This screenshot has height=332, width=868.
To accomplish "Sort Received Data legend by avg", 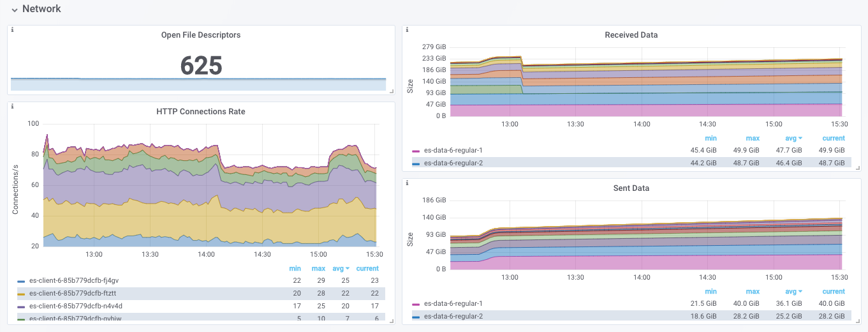I will tap(793, 138).
